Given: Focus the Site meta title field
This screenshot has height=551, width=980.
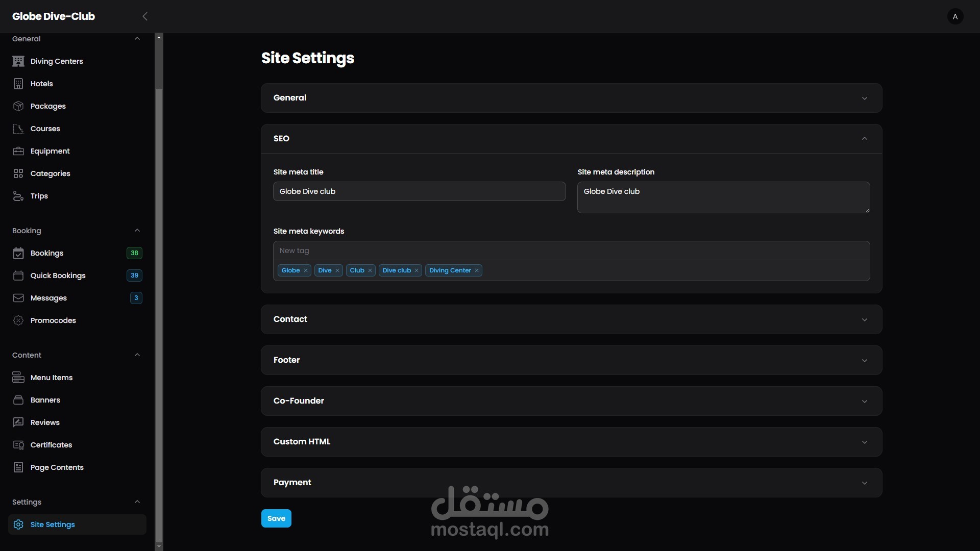Looking at the screenshot, I should [x=419, y=191].
